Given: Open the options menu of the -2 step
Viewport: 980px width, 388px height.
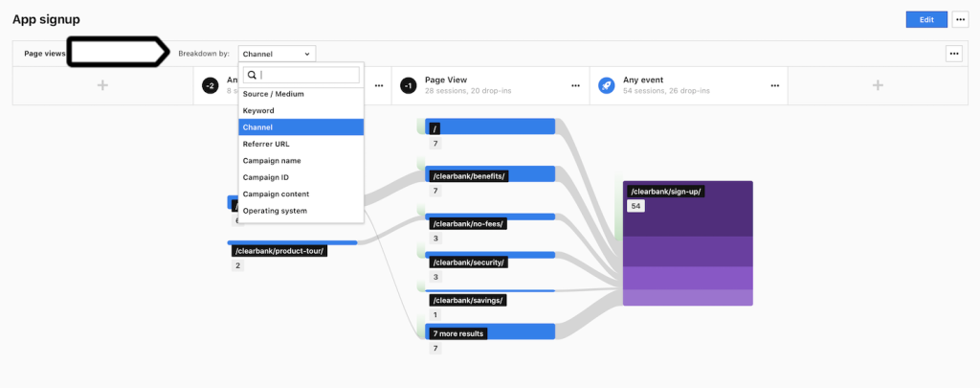Looking at the screenshot, I should 379,85.
